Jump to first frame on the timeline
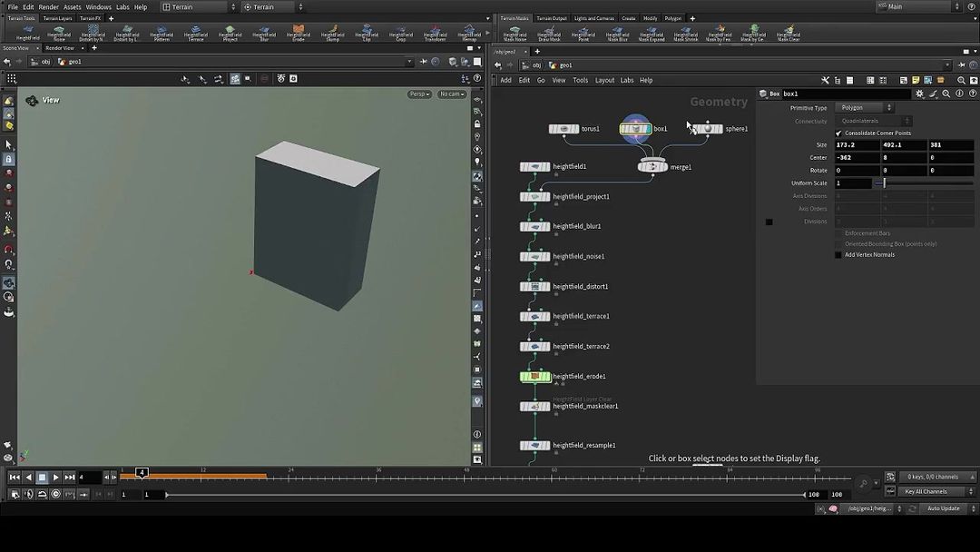The height and width of the screenshot is (552, 980). pos(15,478)
